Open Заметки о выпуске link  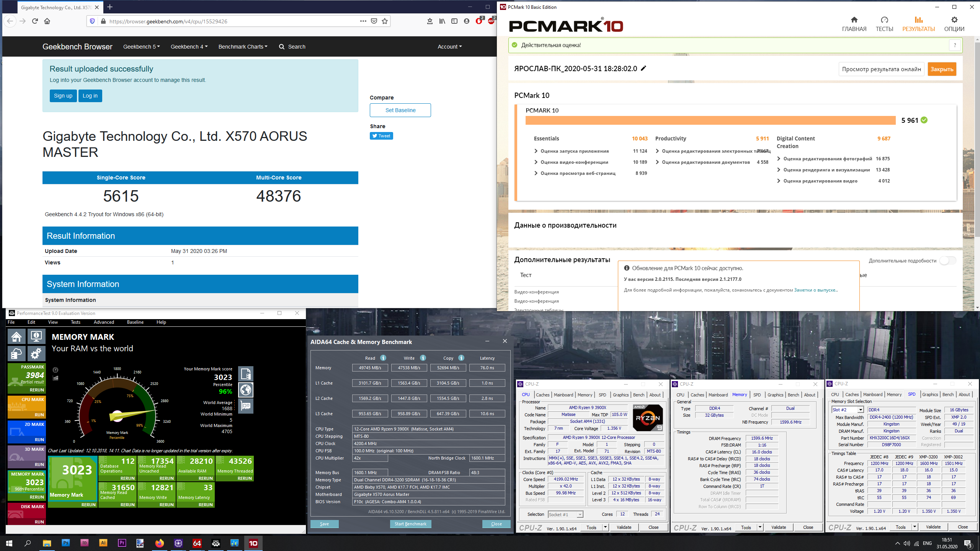815,290
